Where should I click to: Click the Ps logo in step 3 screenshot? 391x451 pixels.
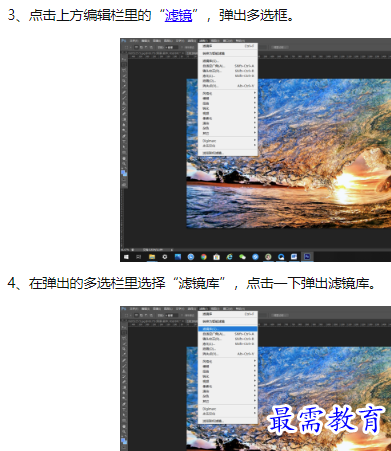pos(123,41)
